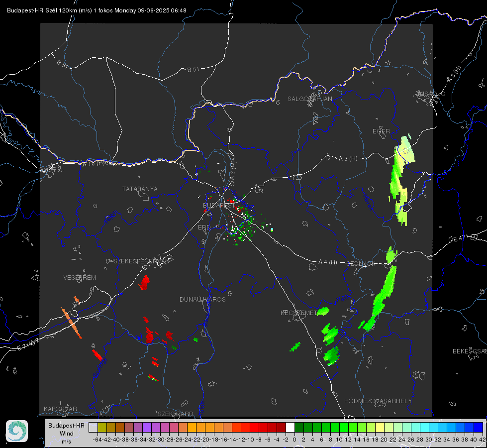Viewport: 487px width, 448px height.
Task: Select the BÉKÉSCSABA city label
Action: (470, 351)
